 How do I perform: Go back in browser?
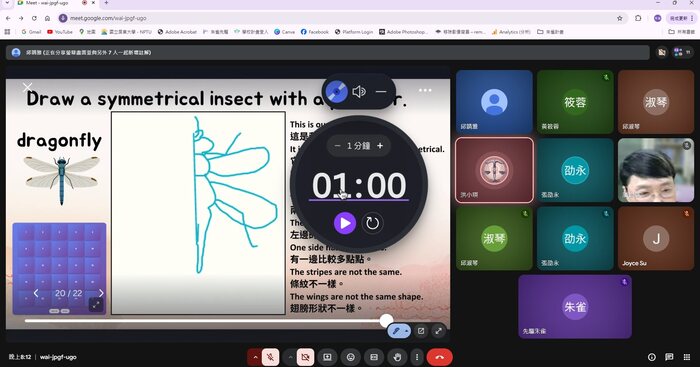coord(8,18)
